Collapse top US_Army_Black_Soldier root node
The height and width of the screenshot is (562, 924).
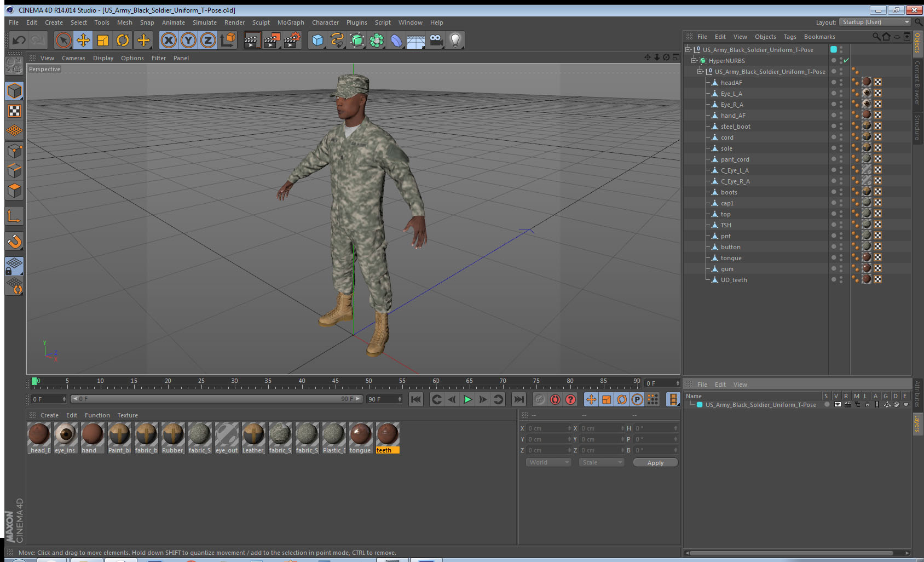coord(688,49)
